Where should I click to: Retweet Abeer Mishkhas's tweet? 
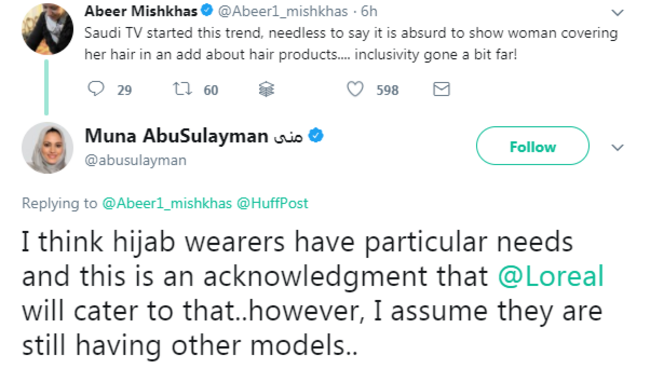182,89
